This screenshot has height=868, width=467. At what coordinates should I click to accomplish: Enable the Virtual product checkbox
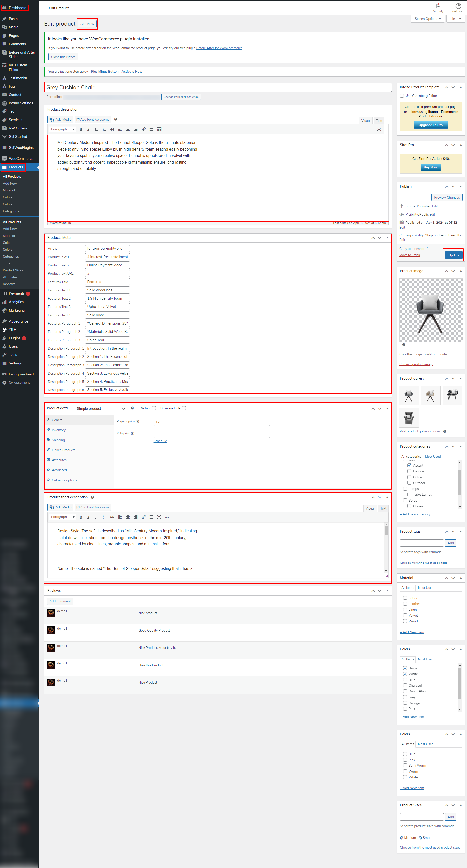click(154, 408)
